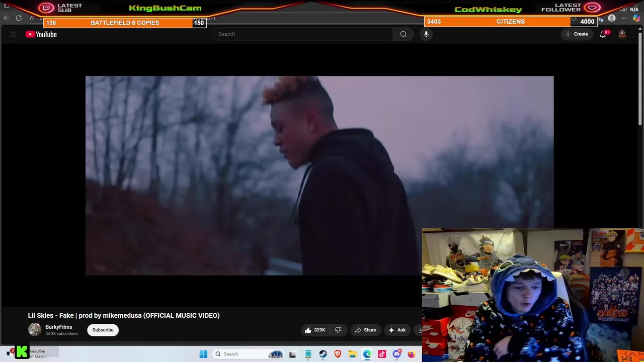Subscribe to BurkyFilms

(x=103, y=330)
